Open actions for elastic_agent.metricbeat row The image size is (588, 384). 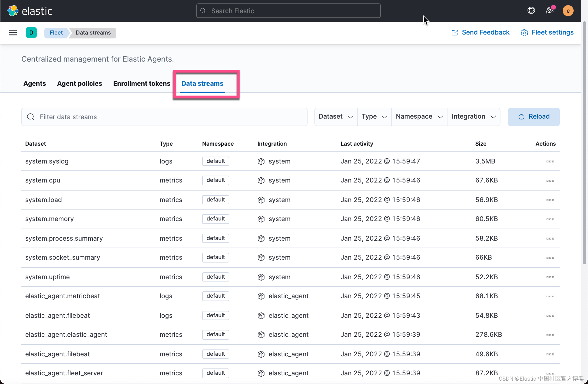pyautogui.click(x=550, y=296)
